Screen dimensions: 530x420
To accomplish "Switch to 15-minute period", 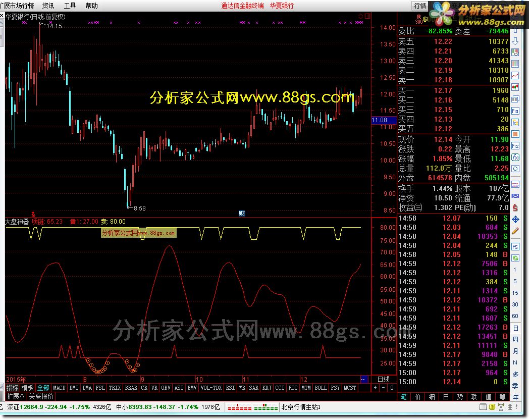I will (x=515, y=293).
